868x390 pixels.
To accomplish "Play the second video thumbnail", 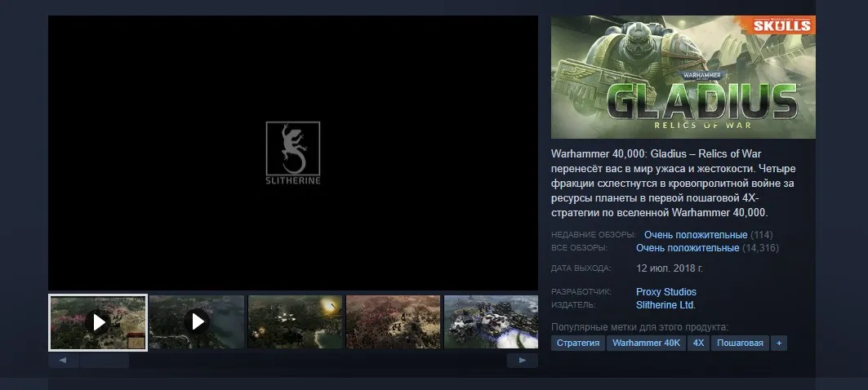I will pos(197,322).
